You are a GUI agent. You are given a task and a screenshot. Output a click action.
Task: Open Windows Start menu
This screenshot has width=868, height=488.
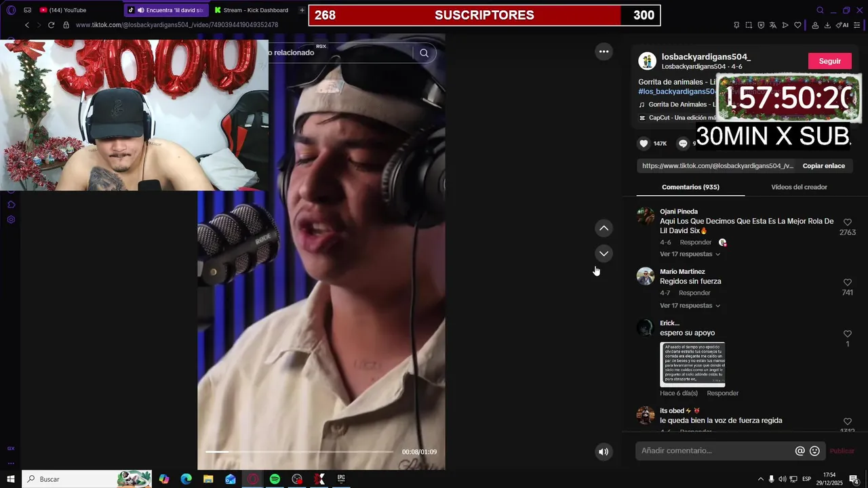pos(11,479)
